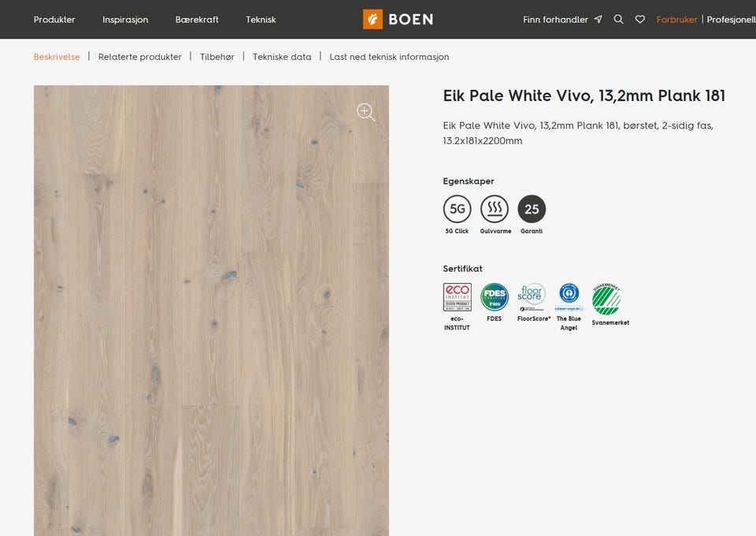Go to Relaterte produkter section

[x=140, y=57]
